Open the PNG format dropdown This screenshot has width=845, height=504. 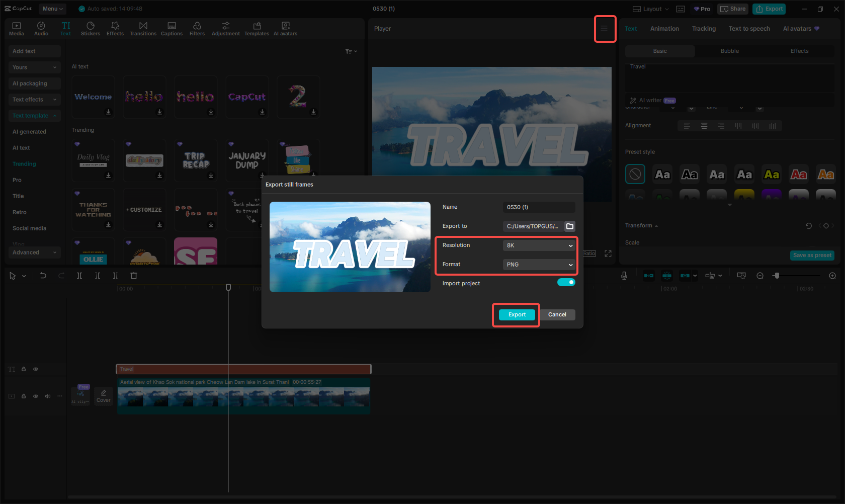tap(539, 265)
